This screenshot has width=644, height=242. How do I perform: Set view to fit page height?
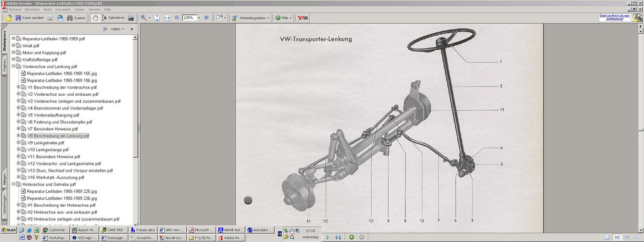157,18
